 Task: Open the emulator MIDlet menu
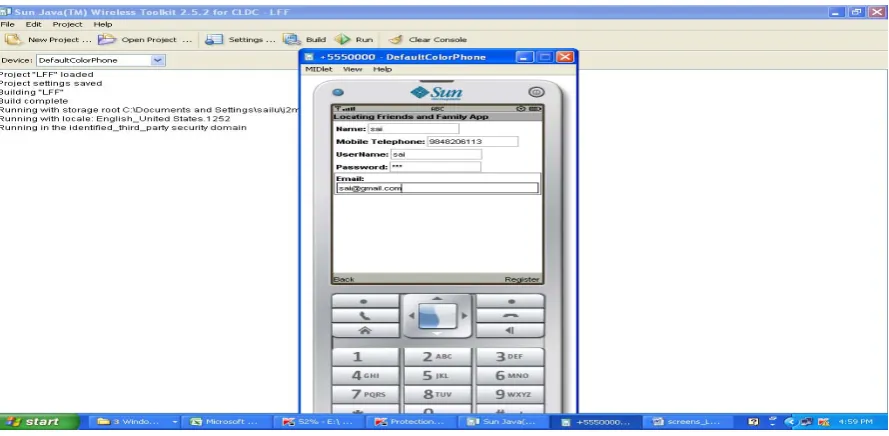[x=319, y=69]
